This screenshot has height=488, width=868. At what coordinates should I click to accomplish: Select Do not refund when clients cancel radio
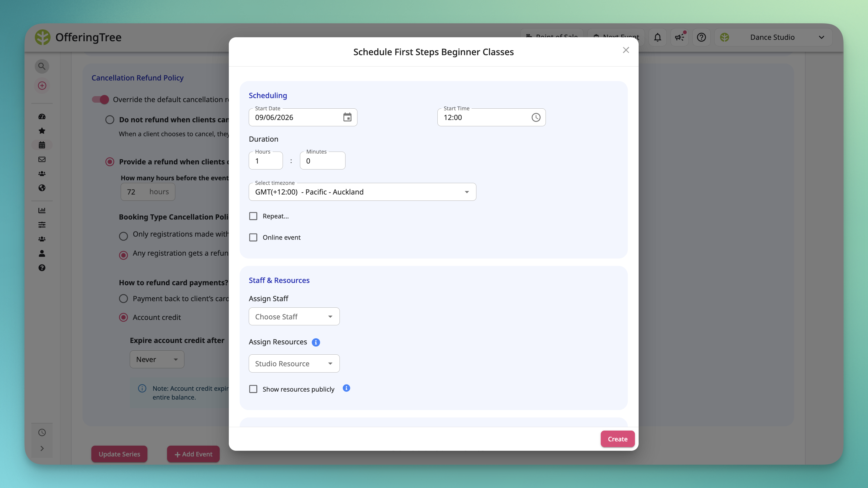(x=110, y=119)
